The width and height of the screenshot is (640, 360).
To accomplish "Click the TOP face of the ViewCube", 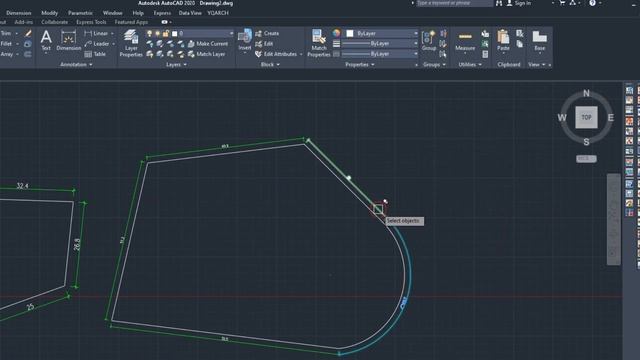I will pos(586,118).
